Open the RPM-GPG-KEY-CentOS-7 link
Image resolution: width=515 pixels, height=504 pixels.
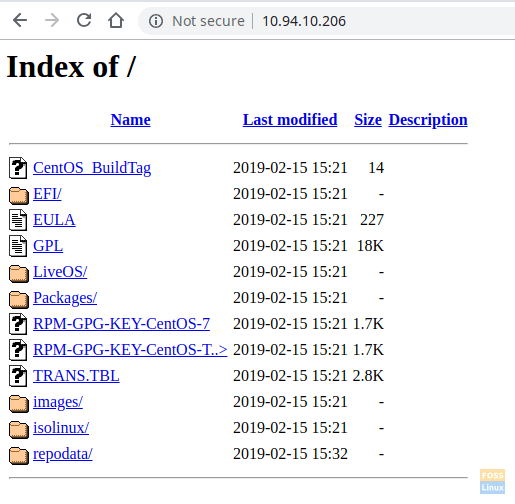click(x=121, y=324)
